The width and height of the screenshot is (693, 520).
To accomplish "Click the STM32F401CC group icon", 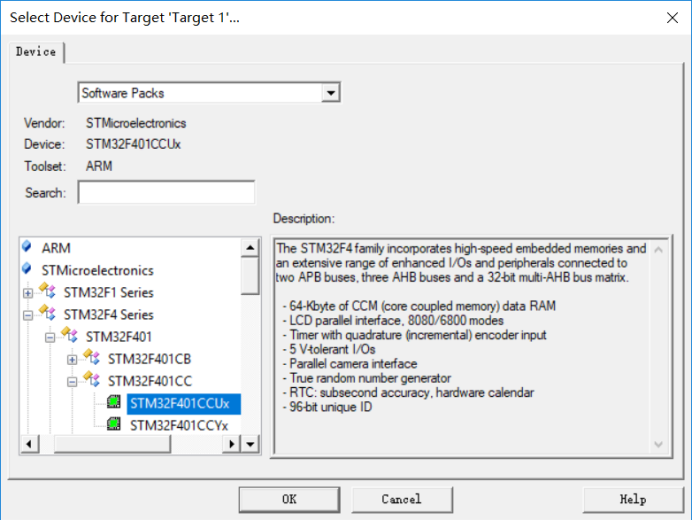I will [x=91, y=379].
